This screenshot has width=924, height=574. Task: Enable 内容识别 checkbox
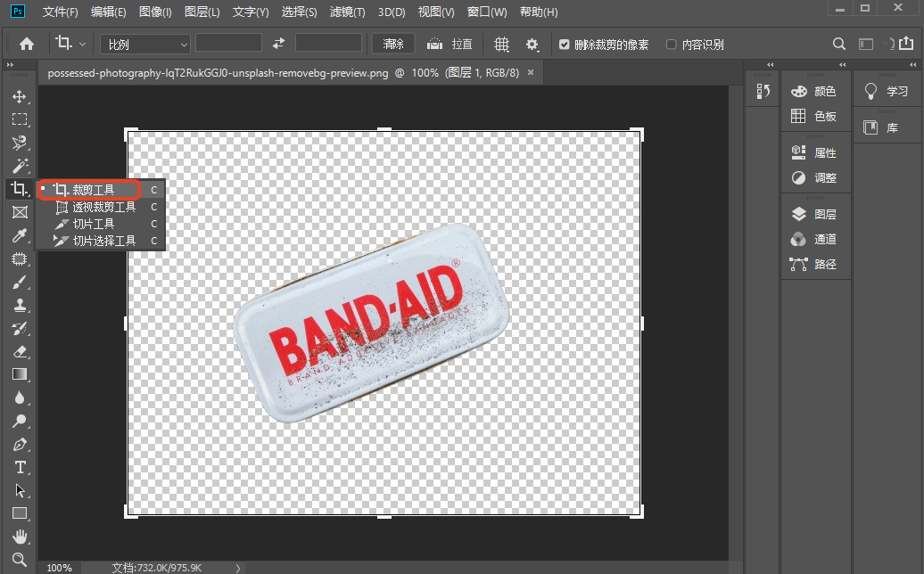671,45
